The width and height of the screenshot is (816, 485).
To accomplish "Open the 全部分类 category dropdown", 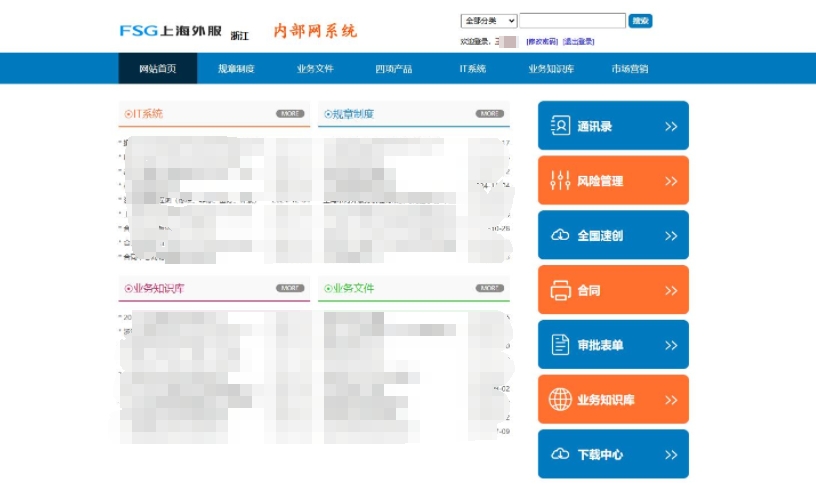I will [488, 21].
